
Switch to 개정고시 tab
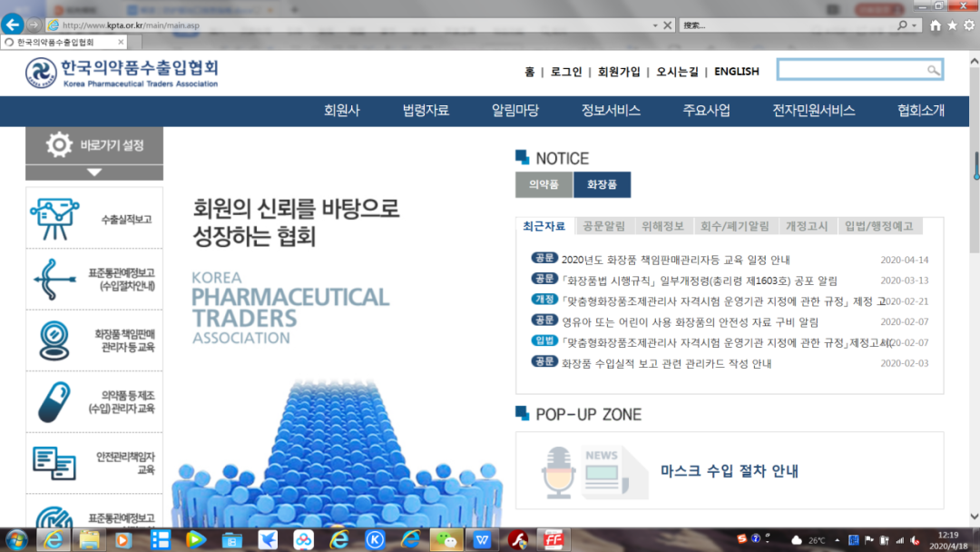(x=807, y=226)
